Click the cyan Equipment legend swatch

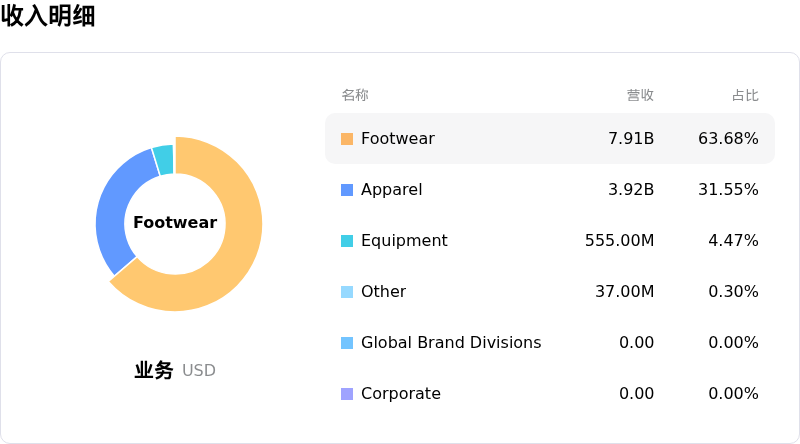(347, 241)
